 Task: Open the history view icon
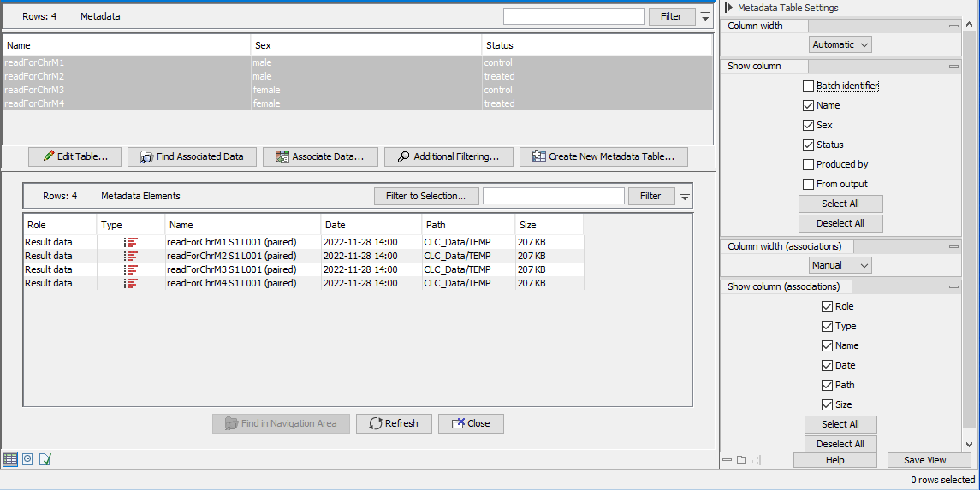27,459
